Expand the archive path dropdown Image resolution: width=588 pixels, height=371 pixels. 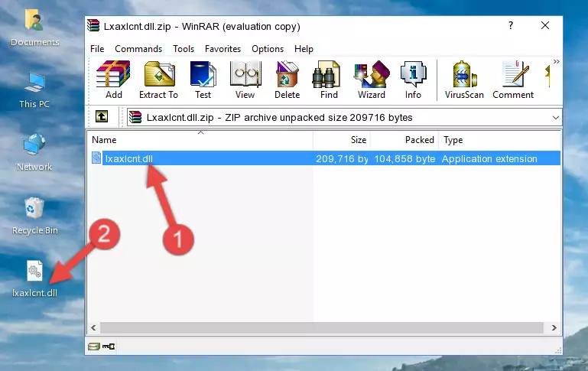point(555,117)
